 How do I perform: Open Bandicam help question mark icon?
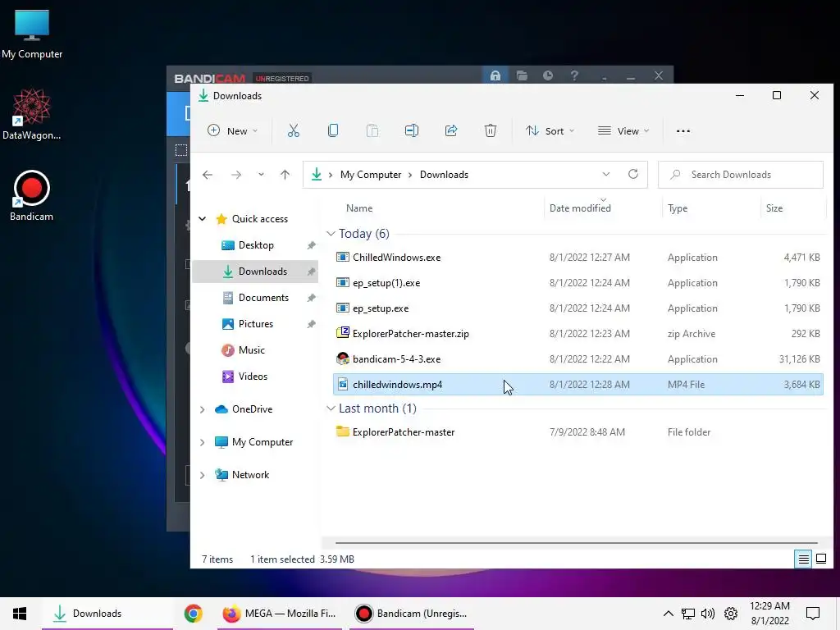(573, 75)
